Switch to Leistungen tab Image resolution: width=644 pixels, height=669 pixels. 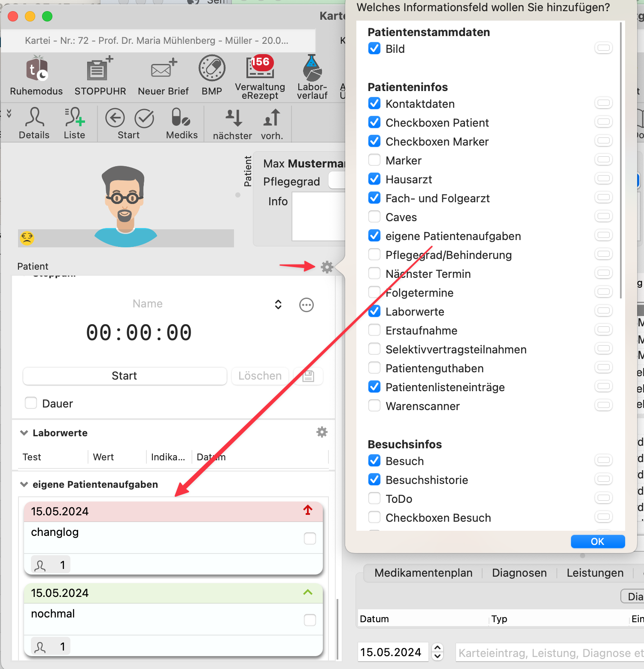[x=595, y=573]
